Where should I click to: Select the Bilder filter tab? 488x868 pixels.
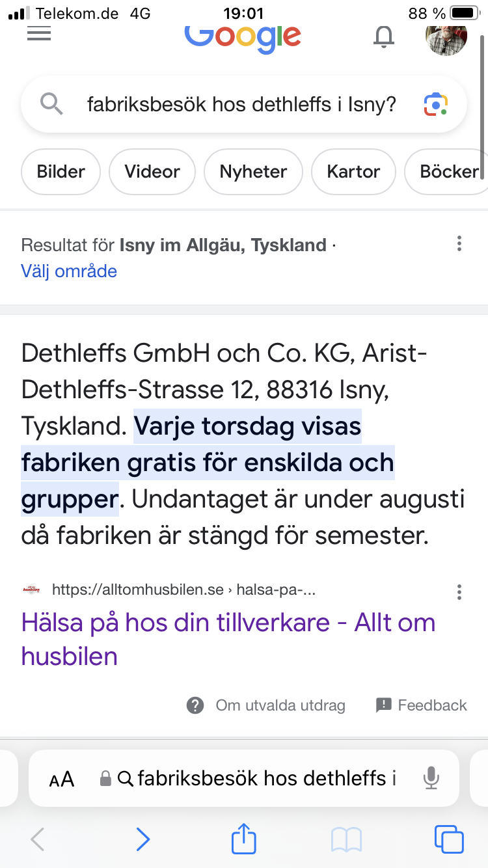point(61,172)
